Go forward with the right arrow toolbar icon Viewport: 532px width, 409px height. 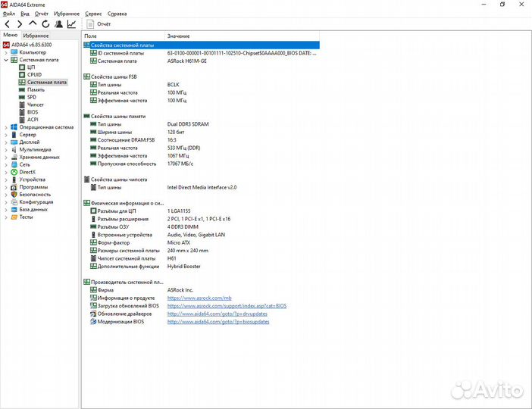pos(20,24)
